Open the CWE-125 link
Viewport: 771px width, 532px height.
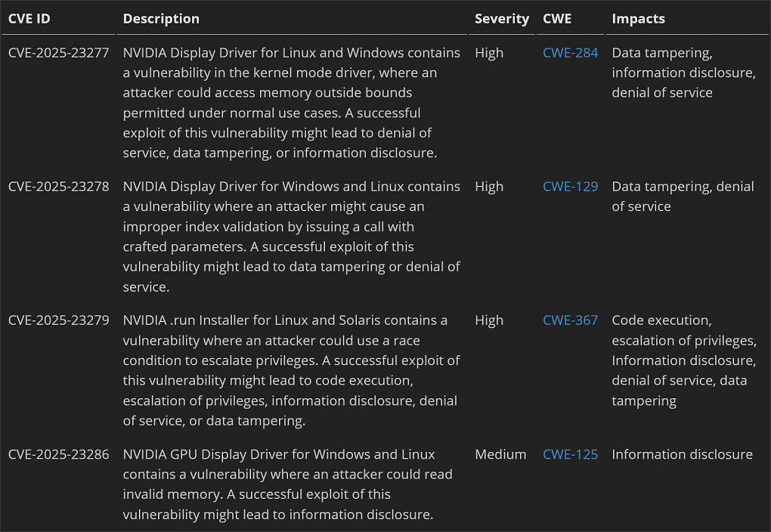(570, 454)
